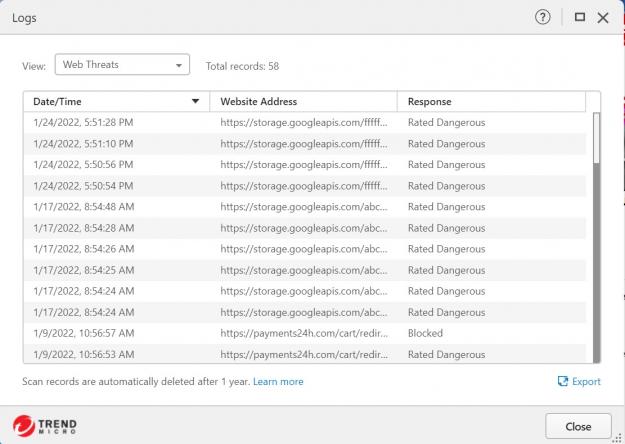Select the 1/24/2022, 5:51:28 PM record
Viewport: 625px width, 444px height.
[x=305, y=122]
